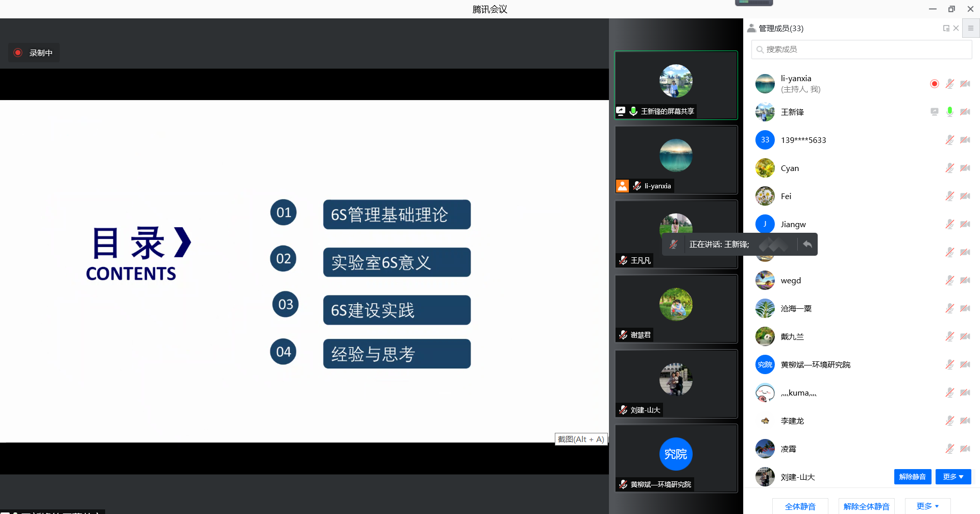Click the pop-out members panel icon
This screenshot has width=980, height=514.
pyautogui.click(x=946, y=29)
